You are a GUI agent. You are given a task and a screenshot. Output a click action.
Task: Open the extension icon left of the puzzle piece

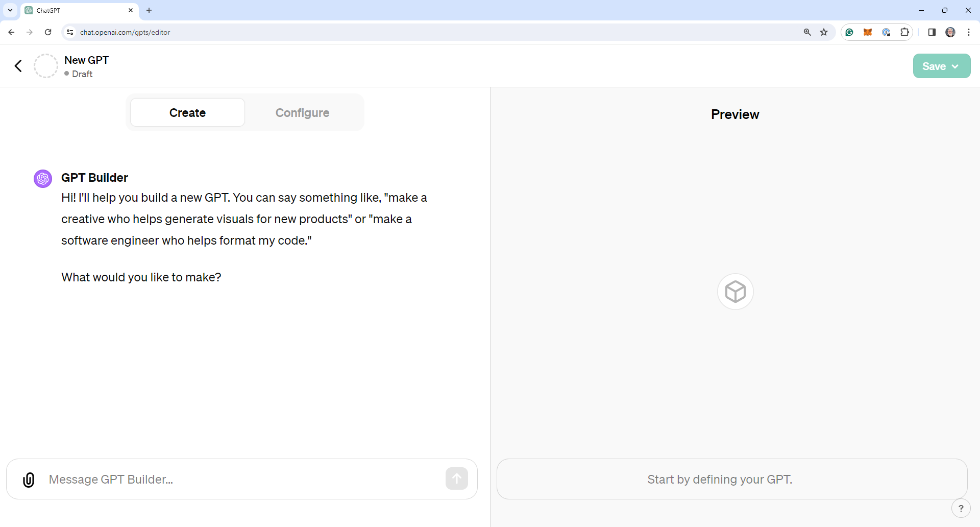(887, 32)
